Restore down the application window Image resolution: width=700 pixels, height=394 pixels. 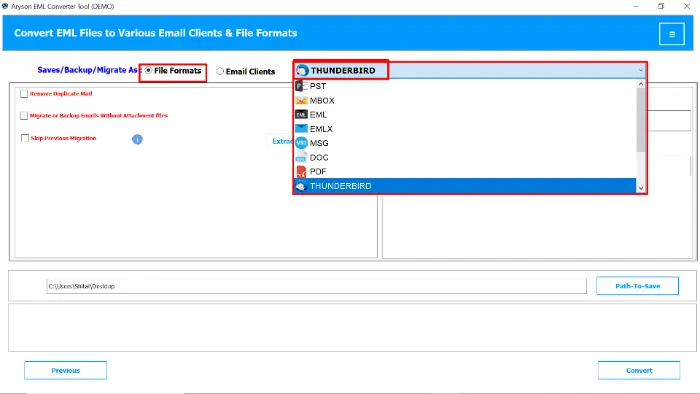[661, 6]
